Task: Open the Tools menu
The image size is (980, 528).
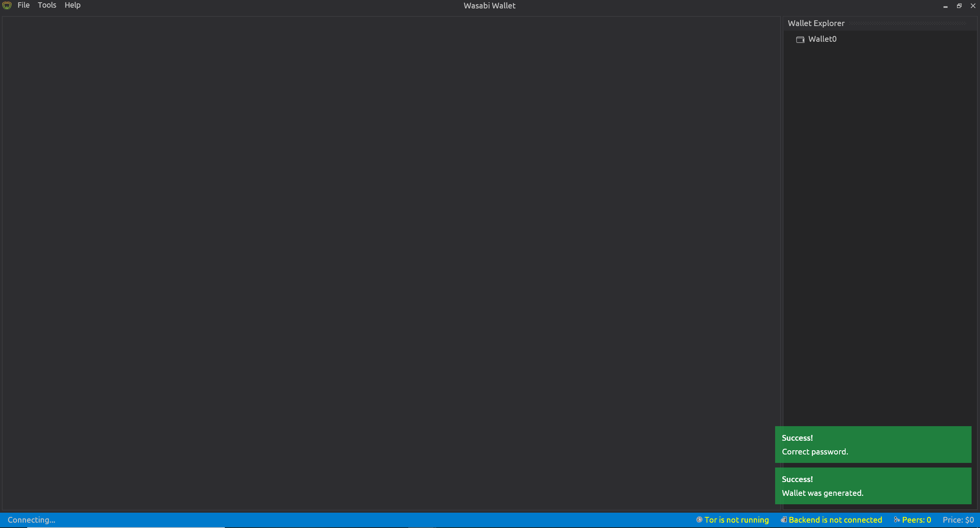Action: click(47, 5)
